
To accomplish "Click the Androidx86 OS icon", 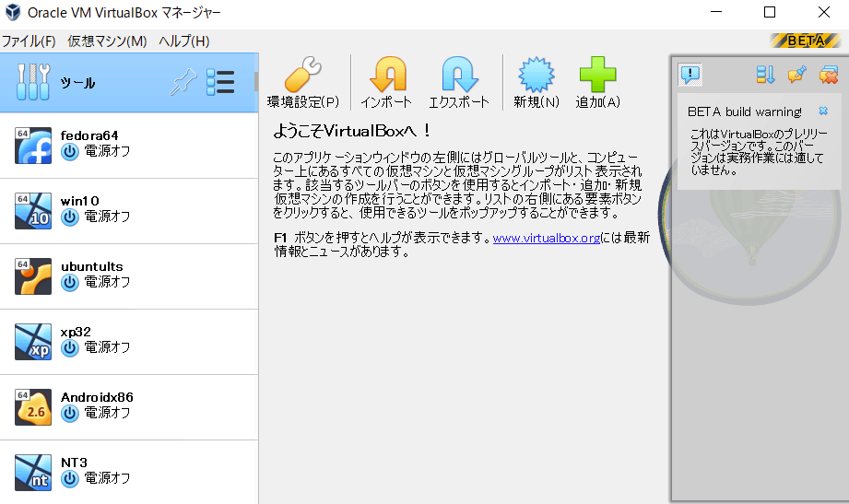I will (33, 407).
